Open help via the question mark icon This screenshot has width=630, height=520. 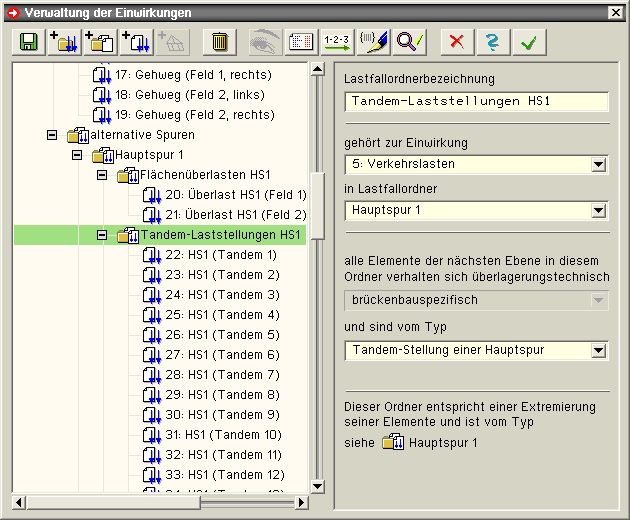pos(492,42)
